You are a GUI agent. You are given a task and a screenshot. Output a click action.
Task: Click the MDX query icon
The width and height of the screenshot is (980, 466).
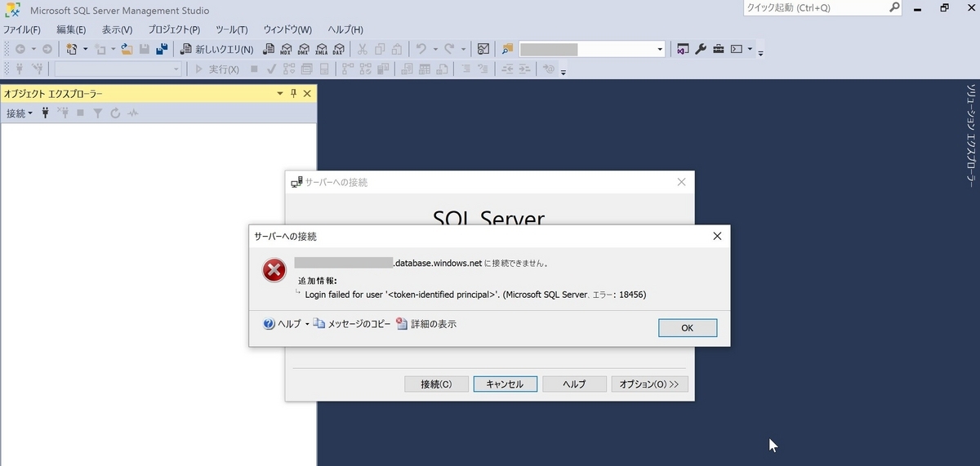(x=286, y=49)
